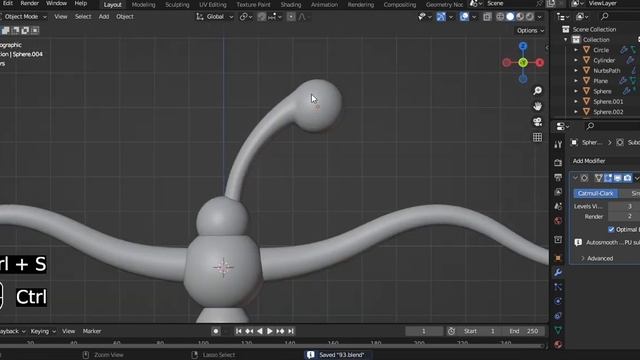Select solid viewport shading
The height and width of the screenshot is (360, 640).
[510, 17]
